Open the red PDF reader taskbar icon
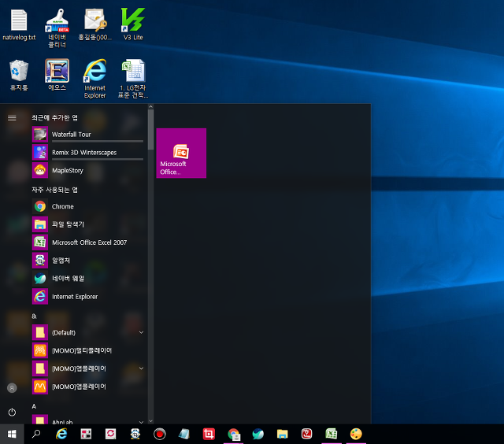 click(x=306, y=434)
